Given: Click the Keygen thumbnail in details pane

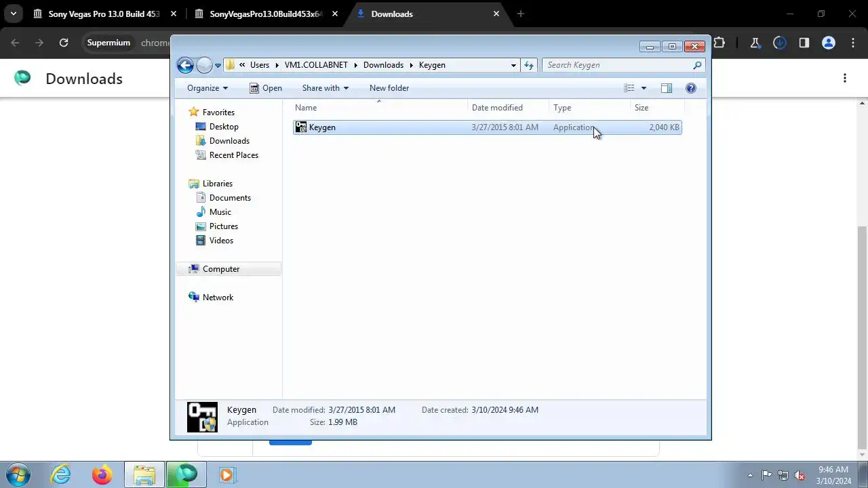Looking at the screenshot, I should point(202,417).
